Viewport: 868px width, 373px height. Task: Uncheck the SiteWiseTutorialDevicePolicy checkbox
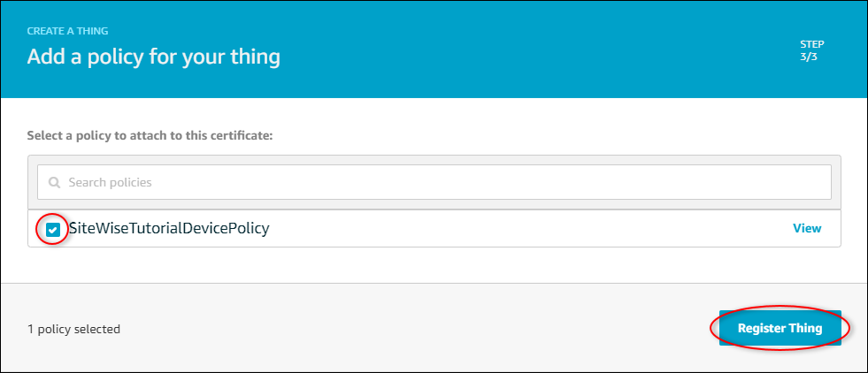coord(53,229)
